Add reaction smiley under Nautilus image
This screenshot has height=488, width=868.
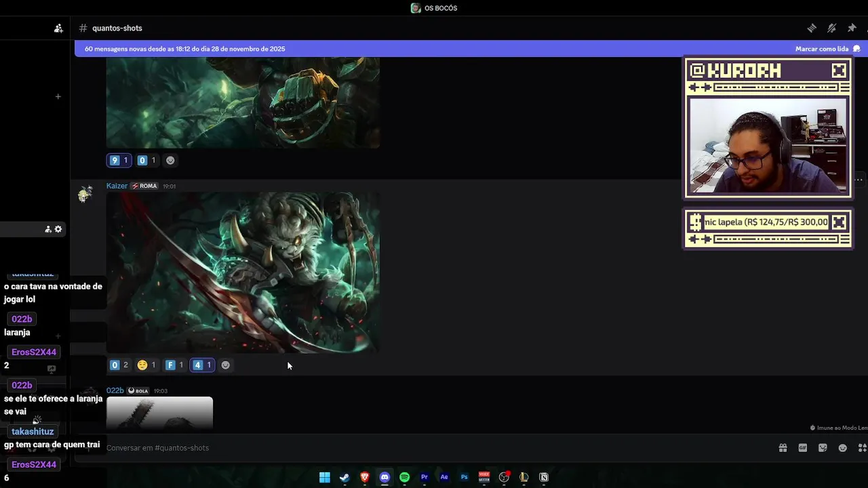[x=170, y=161]
